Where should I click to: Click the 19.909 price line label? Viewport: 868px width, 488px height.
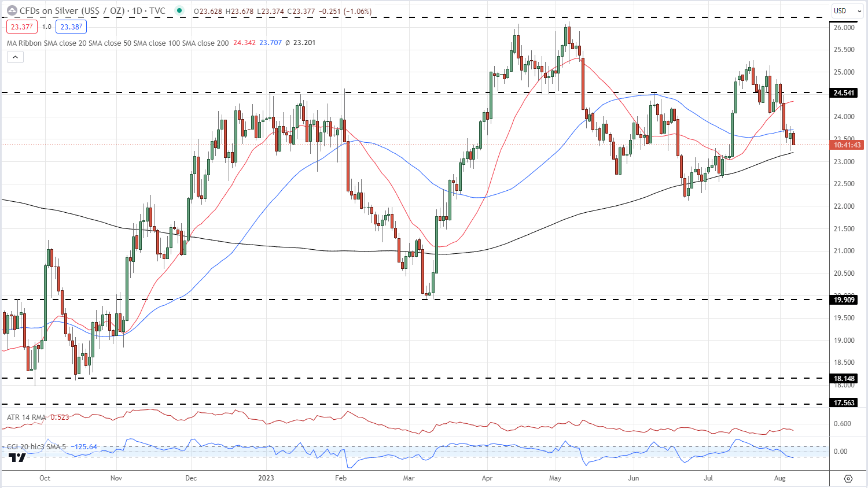point(845,300)
